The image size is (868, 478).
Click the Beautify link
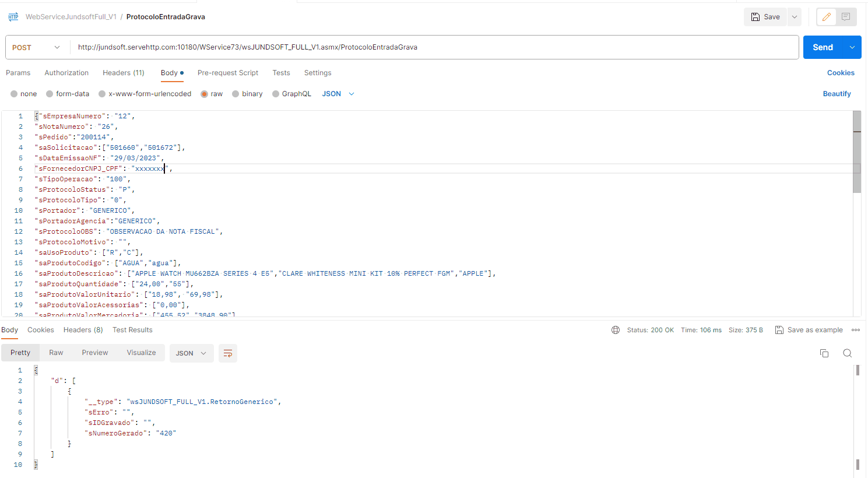pyautogui.click(x=837, y=94)
